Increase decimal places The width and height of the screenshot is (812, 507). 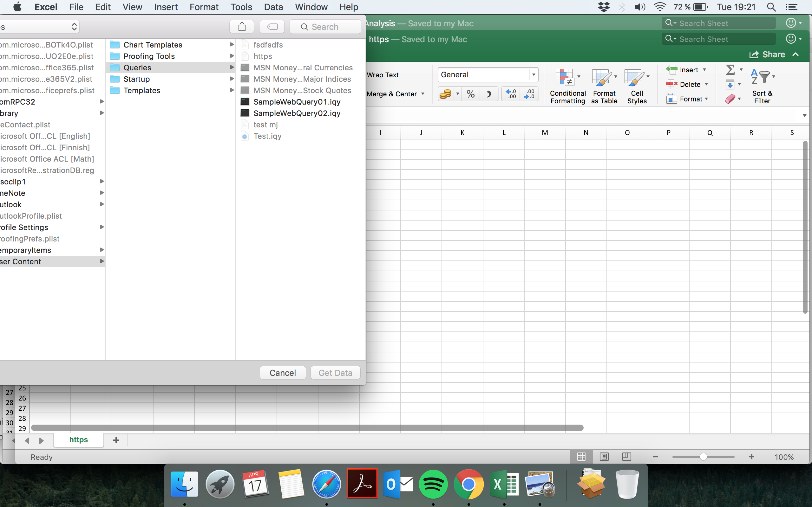[511, 94]
